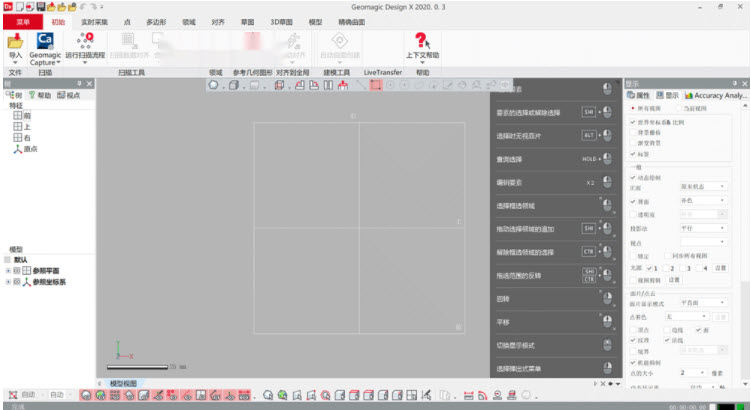Click the 运行扫描流程 icon
This screenshot has width=751, height=410.
(x=83, y=42)
